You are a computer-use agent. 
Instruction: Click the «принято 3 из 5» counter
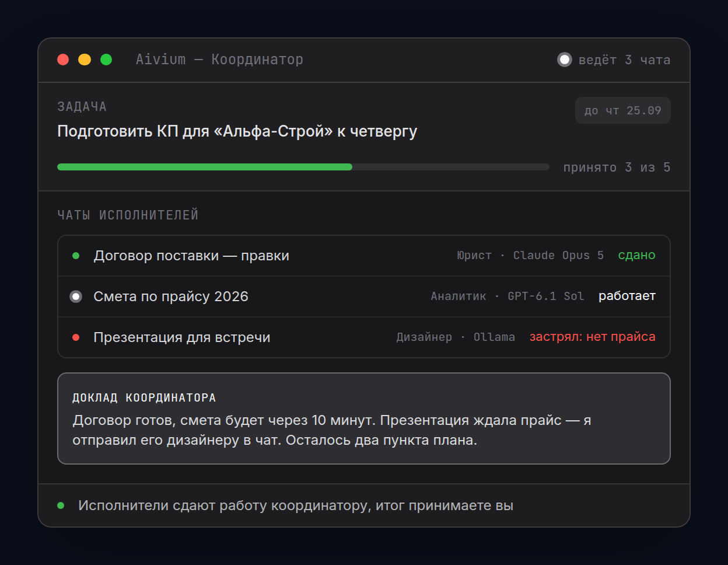point(617,168)
